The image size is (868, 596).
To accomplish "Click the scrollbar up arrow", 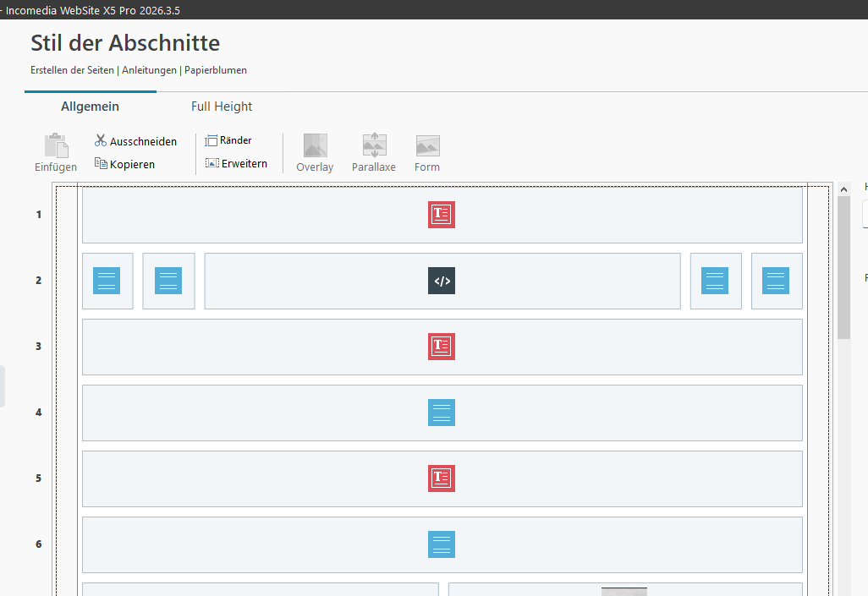I will (x=843, y=189).
